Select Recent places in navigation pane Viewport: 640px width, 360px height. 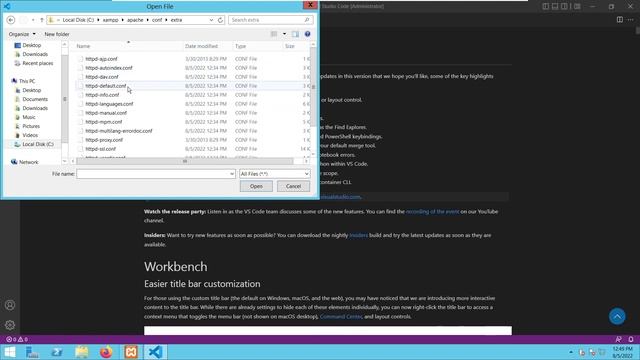coord(38,63)
